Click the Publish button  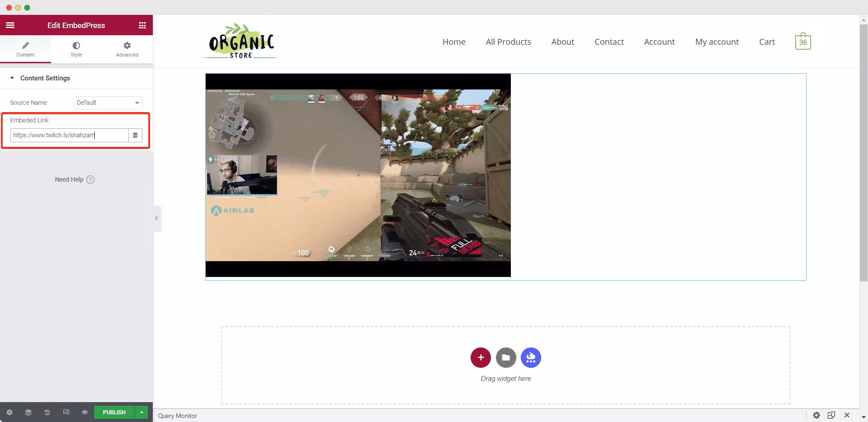114,412
